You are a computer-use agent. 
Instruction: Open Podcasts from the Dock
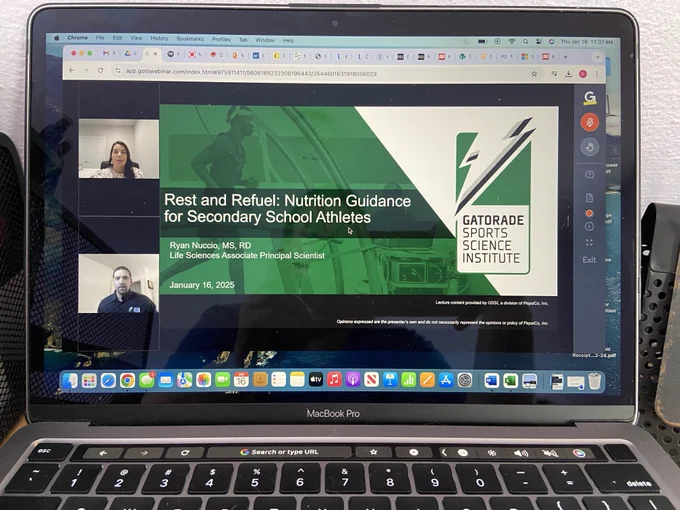coord(353,380)
